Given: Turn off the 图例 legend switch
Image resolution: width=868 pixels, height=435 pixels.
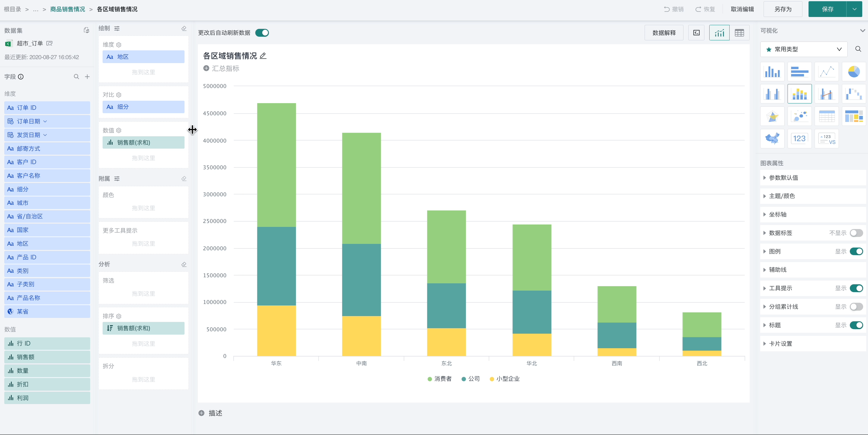Looking at the screenshot, I should click(x=856, y=251).
